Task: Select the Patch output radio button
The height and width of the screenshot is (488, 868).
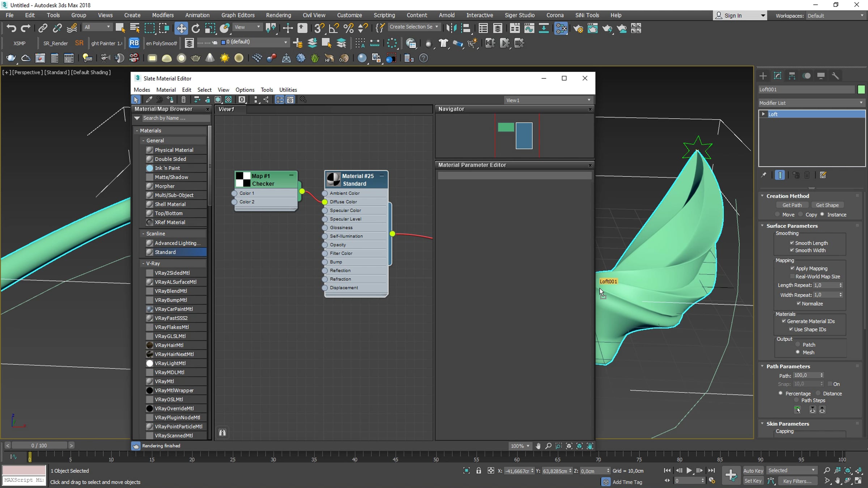Action: coord(797,344)
